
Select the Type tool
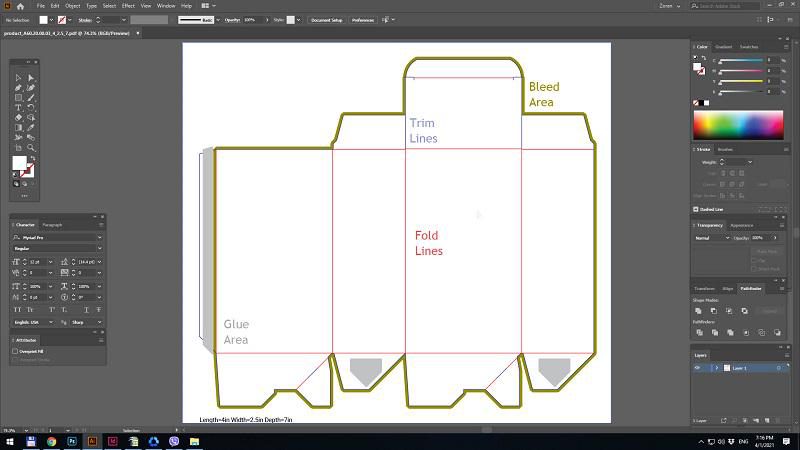18,107
